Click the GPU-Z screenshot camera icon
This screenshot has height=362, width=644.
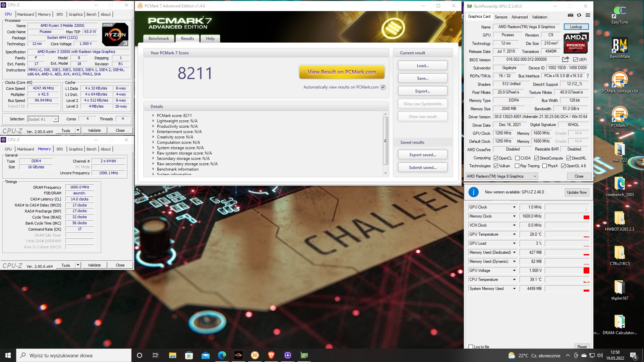(x=570, y=15)
